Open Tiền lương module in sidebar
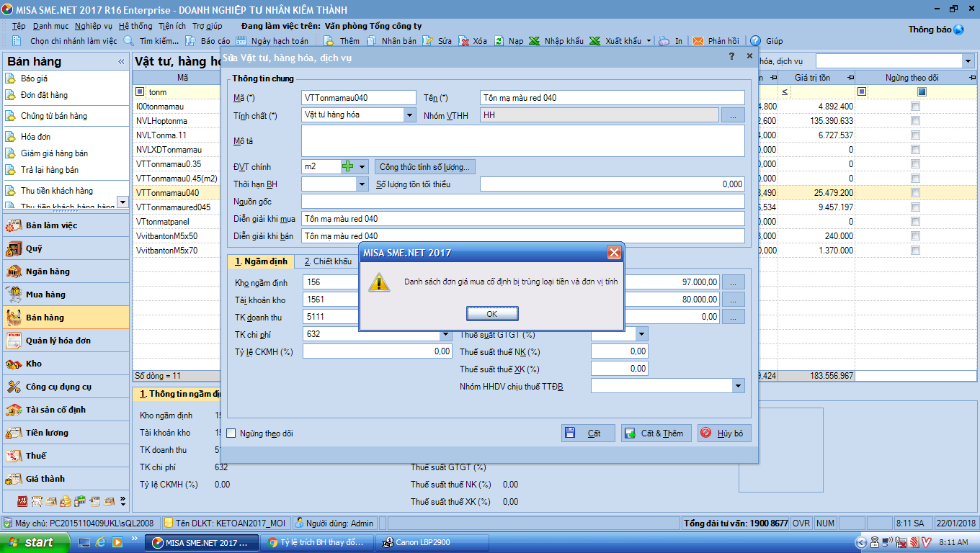 (66, 433)
